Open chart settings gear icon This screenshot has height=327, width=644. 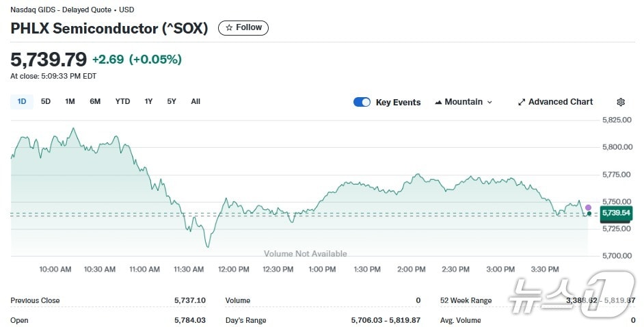tap(621, 102)
